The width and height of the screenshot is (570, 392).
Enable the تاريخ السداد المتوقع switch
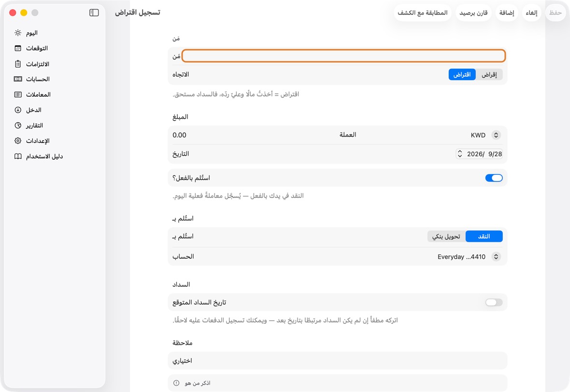494,303
